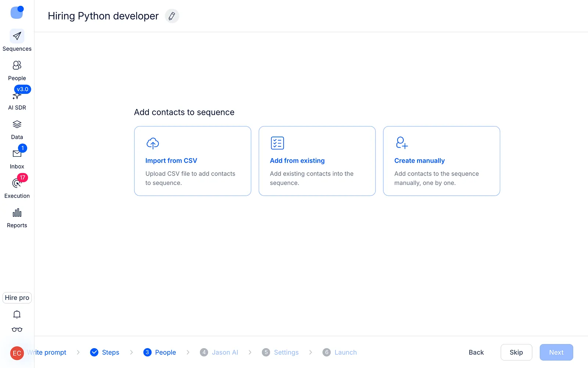588x368 pixels.
Task: Choose Import from CSV option
Action: (193, 161)
